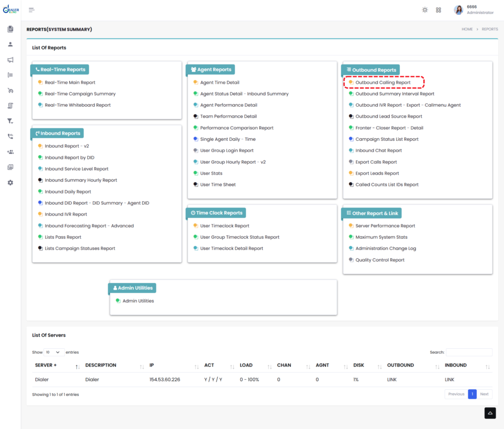Open the 6666 Administrator profile menu
The width and height of the screenshot is (504, 429).
click(x=474, y=10)
